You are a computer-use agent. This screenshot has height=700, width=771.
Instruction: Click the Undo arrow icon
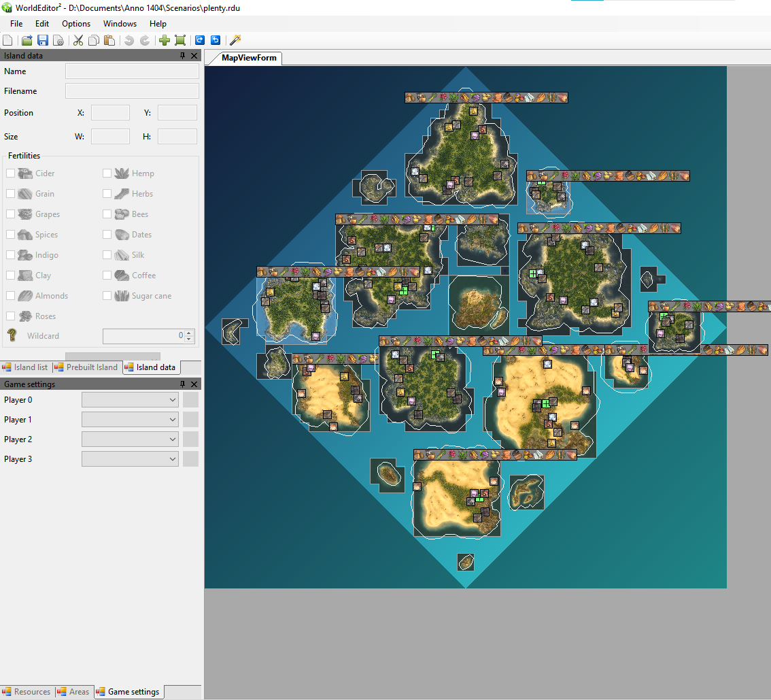[128, 40]
